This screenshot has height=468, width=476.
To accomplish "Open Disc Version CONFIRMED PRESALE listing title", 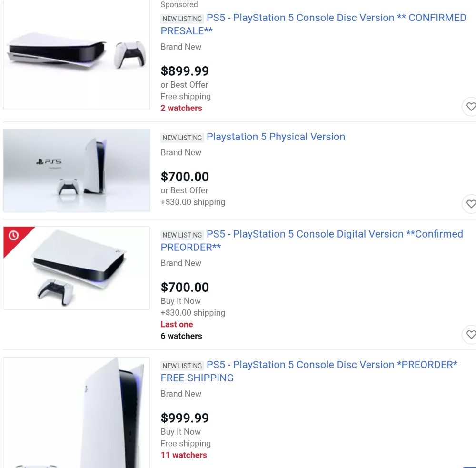I will (x=313, y=24).
